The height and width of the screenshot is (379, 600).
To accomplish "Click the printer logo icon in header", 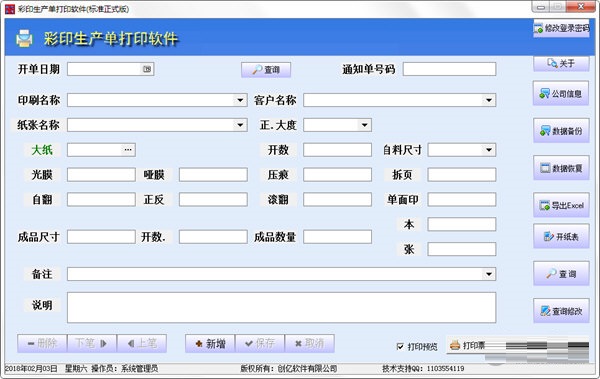I will [x=24, y=38].
